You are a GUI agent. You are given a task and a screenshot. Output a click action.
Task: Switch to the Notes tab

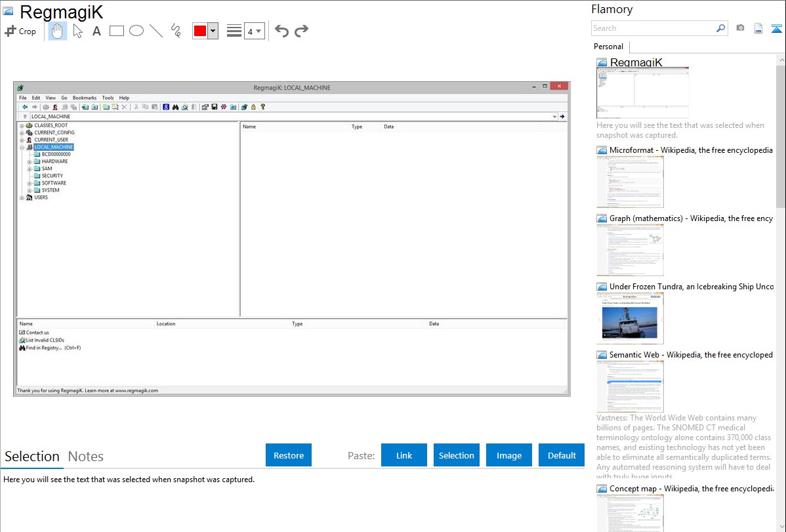[x=86, y=457]
